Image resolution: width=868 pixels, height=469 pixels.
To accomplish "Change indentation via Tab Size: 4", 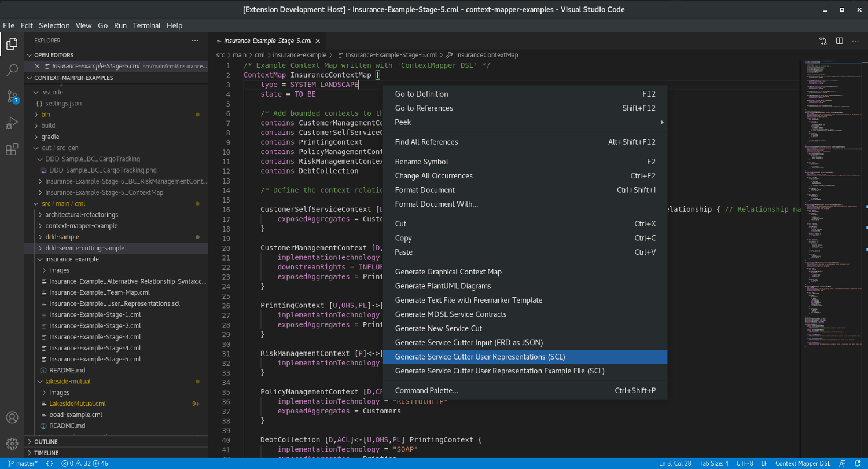I will (713, 463).
